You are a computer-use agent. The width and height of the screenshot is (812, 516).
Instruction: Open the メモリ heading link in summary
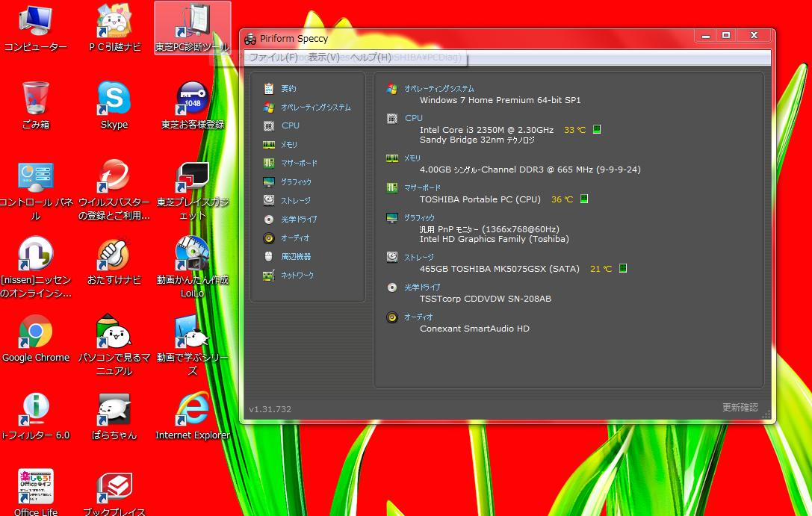[x=412, y=158]
